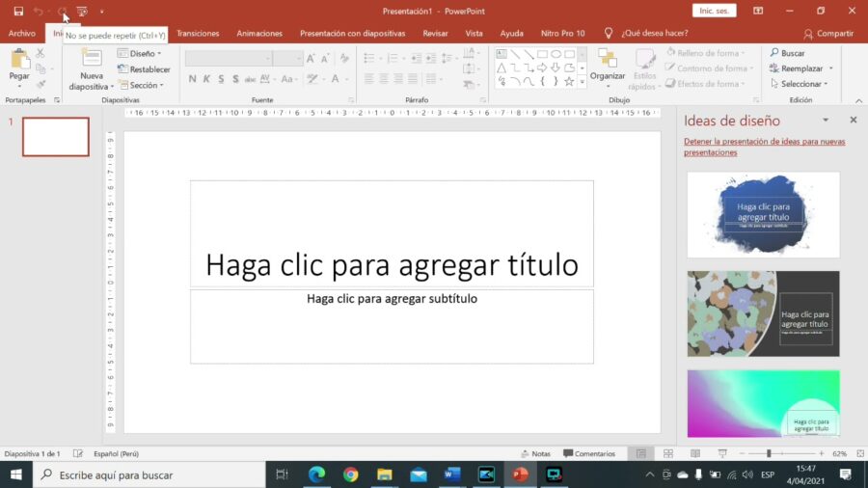Open the Seleccionar dropdown

click(x=799, y=84)
